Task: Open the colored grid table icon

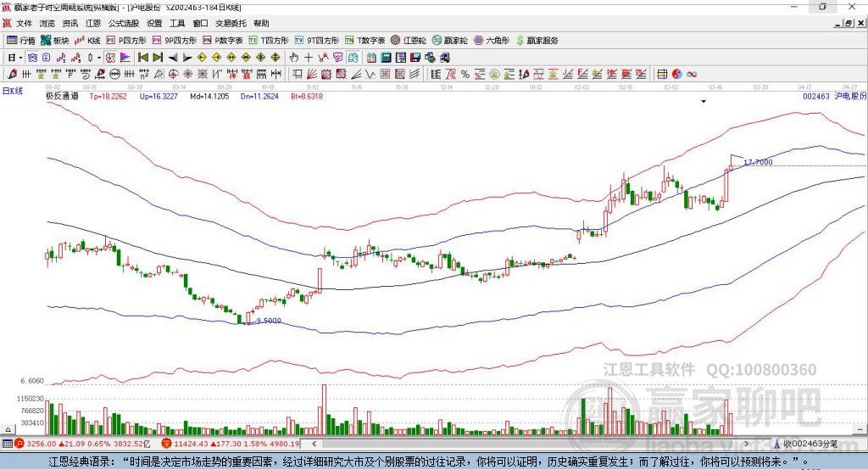Action: pos(662,75)
